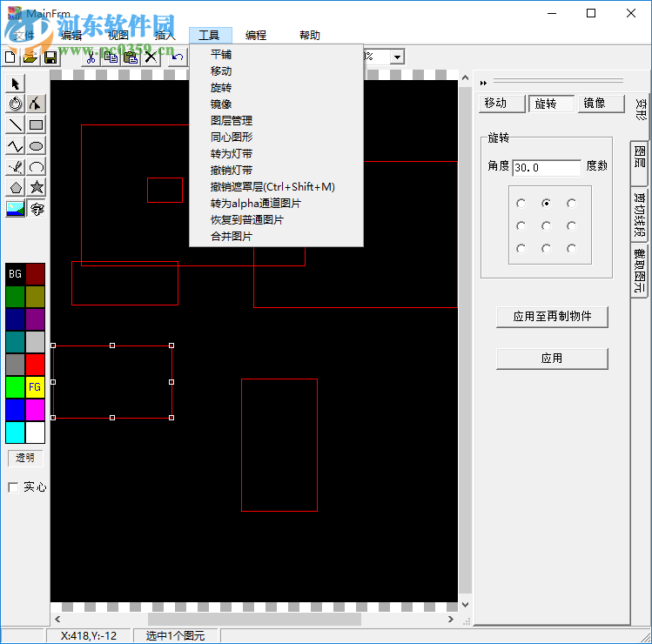This screenshot has height=644, width=652.
Task: Click the 应用至再制物件 button
Action: pos(552,317)
